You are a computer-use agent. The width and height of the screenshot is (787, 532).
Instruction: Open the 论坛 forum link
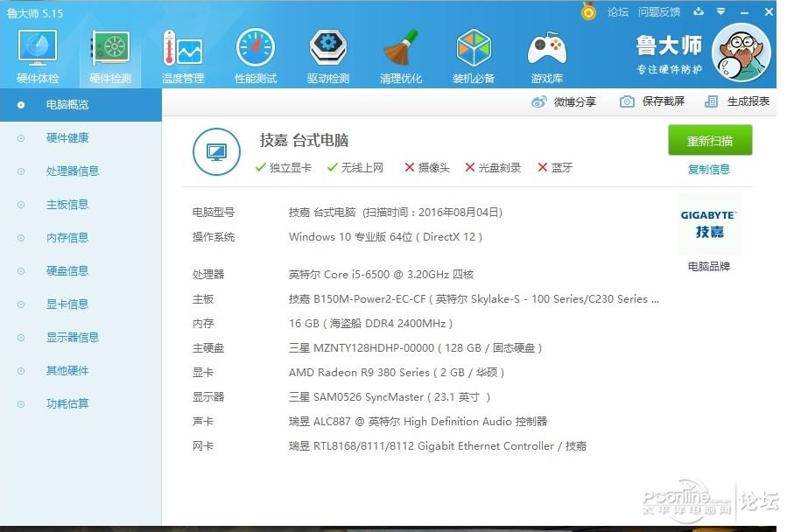(x=618, y=12)
